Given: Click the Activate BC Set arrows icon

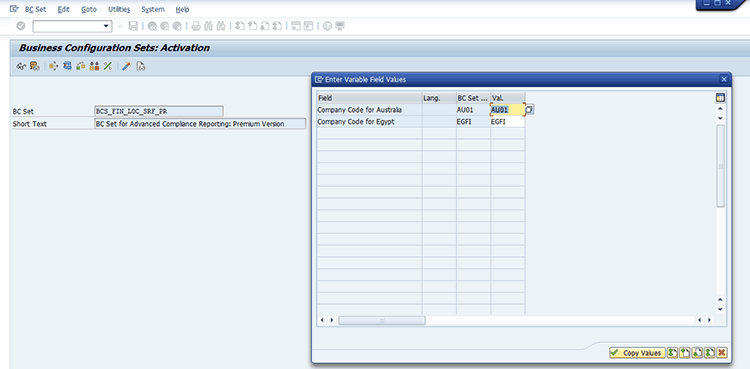Looking at the screenshot, I should (53, 66).
